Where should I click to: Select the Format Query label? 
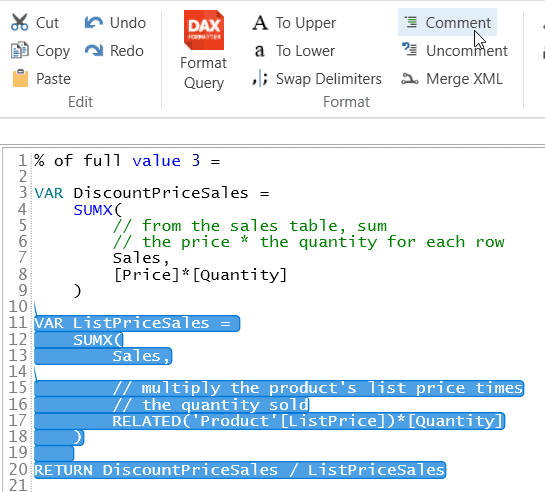click(204, 73)
